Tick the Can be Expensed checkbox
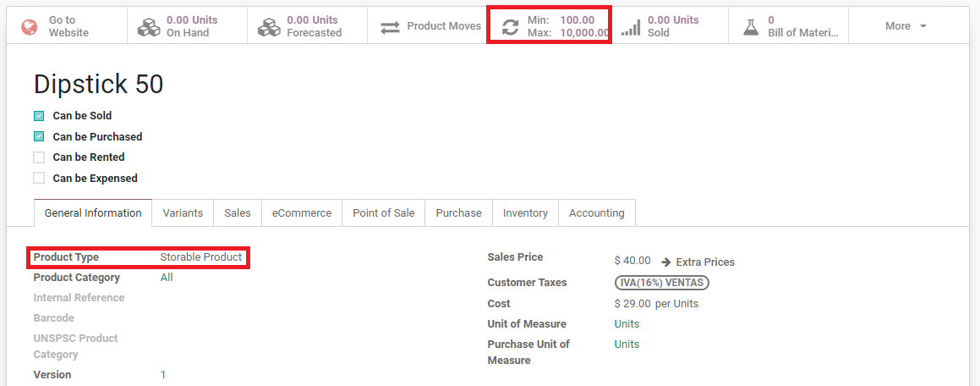Image resolution: width=980 pixels, height=386 pixels. pyautogui.click(x=39, y=178)
